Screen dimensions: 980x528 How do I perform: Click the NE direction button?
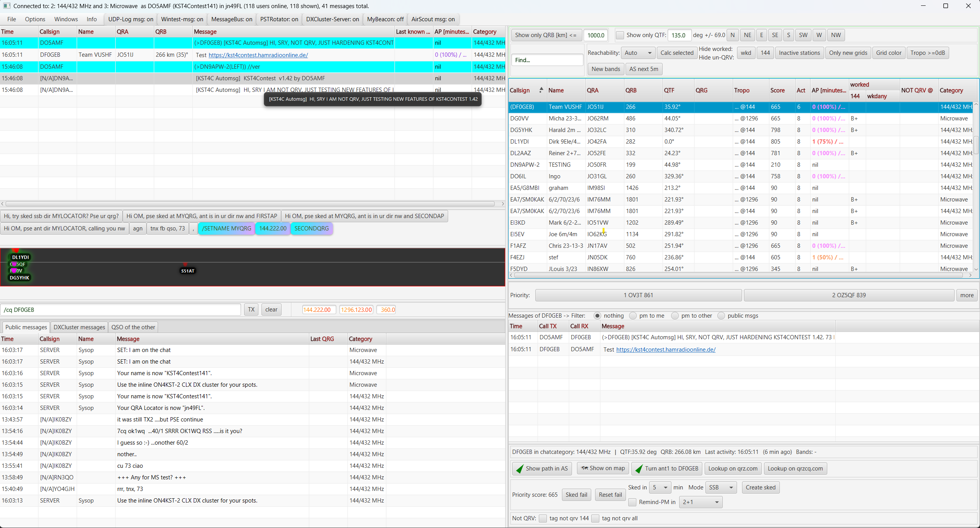tap(747, 35)
